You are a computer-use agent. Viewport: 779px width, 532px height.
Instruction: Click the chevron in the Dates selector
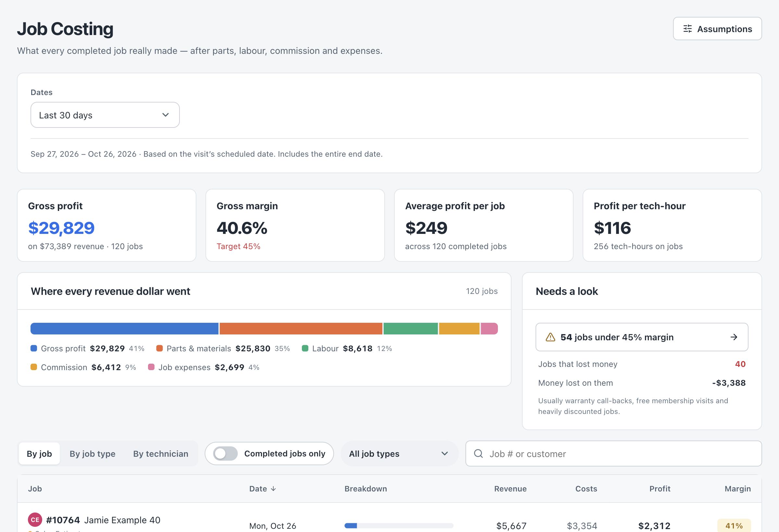[x=166, y=115]
